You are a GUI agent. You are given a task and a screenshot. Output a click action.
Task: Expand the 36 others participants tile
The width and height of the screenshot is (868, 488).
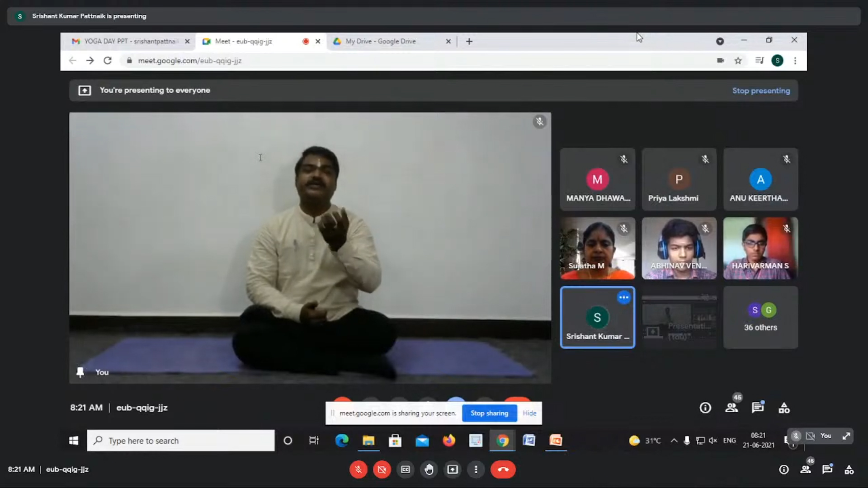click(x=760, y=317)
